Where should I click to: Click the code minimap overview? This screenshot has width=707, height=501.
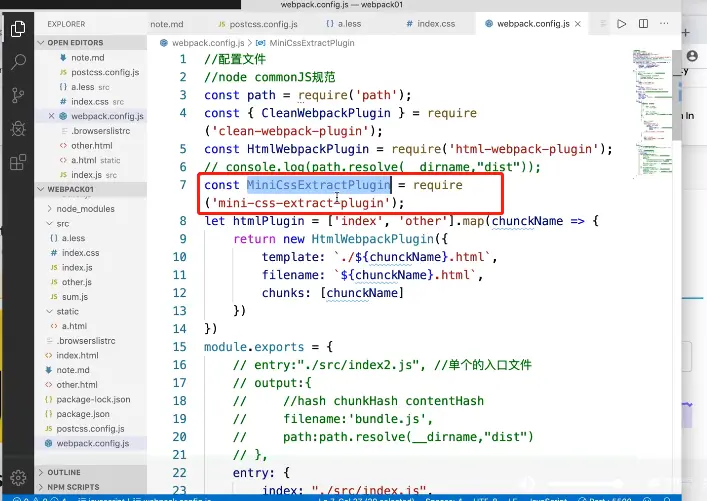(x=652, y=113)
